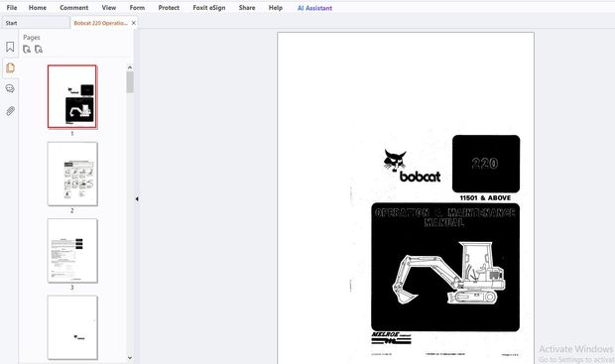Open the File menu
Image resolution: width=615 pixels, height=364 pixels.
pyautogui.click(x=12, y=8)
